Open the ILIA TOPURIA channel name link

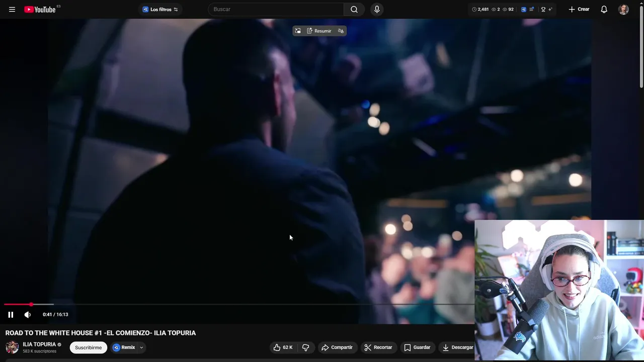(39, 344)
